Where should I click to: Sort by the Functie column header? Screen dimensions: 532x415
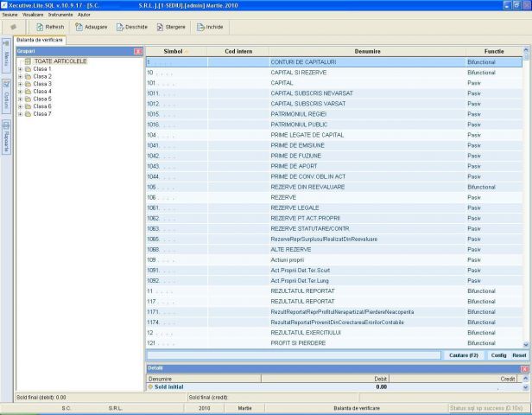(494, 51)
